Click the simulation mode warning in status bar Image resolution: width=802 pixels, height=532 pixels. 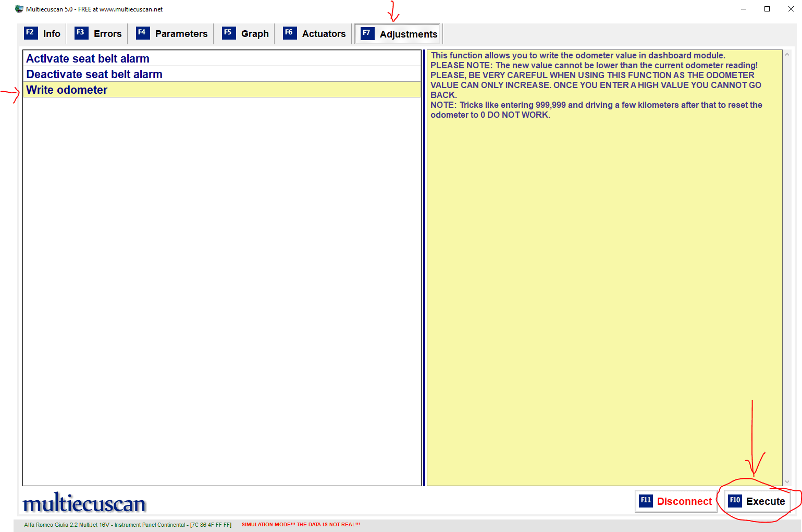pyautogui.click(x=301, y=525)
